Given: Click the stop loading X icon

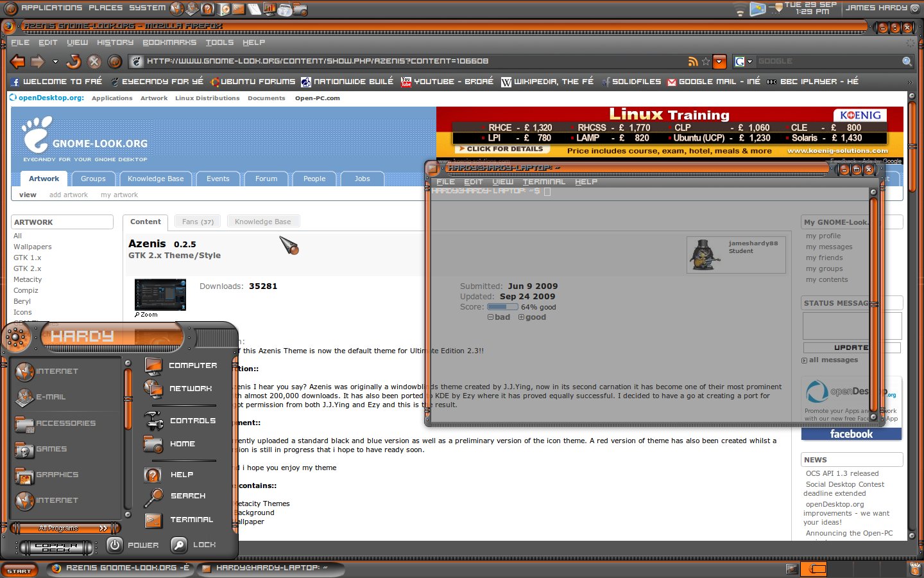Looking at the screenshot, I should click(x=94, y=62).
